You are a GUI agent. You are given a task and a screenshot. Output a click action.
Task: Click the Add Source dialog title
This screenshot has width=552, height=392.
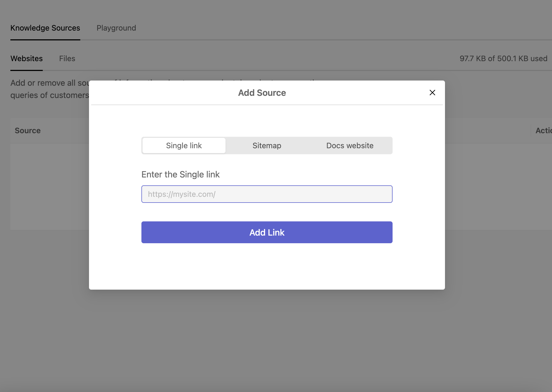(262, 93)
